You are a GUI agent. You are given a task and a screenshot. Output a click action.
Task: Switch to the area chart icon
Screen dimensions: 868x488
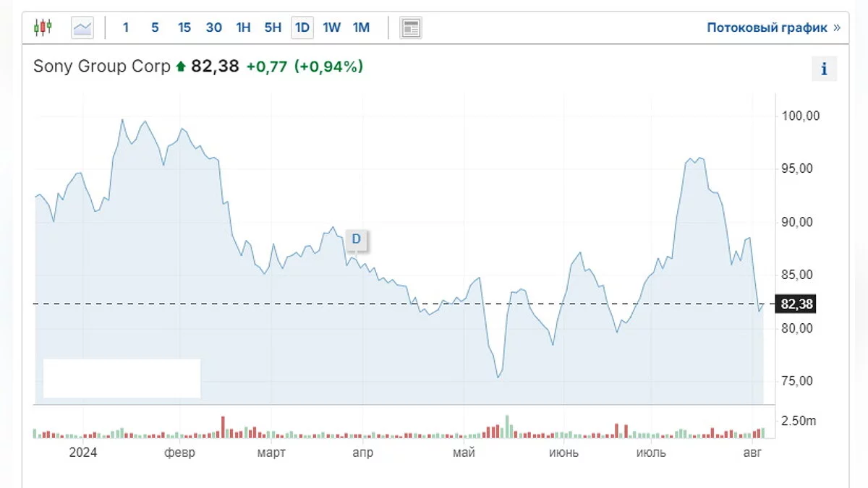tap(82, 28)
